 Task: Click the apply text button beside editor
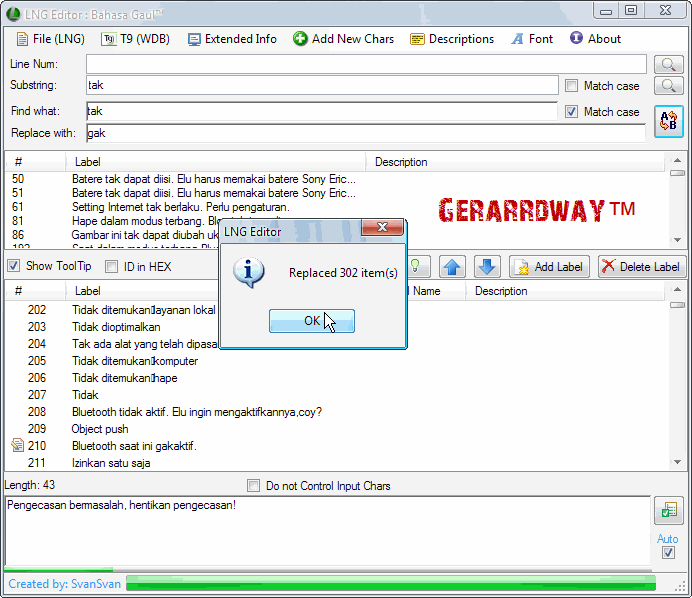coord(667,511)
